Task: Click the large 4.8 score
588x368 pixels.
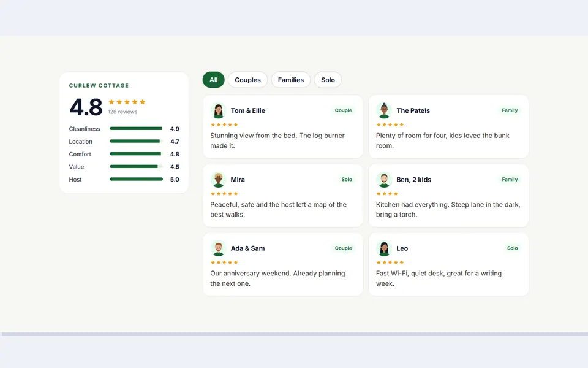Action: pyautogui.click(x=86, y=107)
